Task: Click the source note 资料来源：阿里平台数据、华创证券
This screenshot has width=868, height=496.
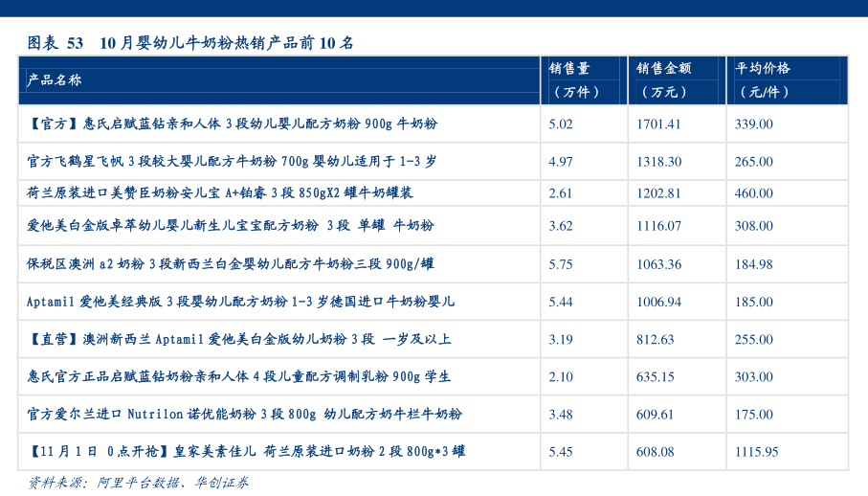Action: point(139,483)
